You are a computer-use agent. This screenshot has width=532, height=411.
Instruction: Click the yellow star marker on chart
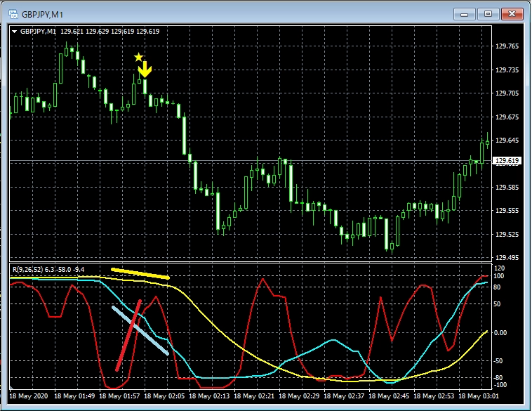(x=139, y=57)
